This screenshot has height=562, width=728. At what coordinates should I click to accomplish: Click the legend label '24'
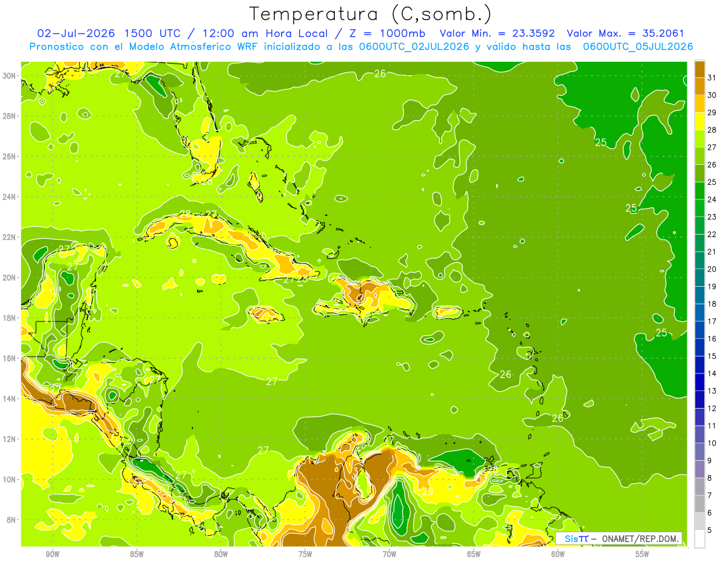712,199
